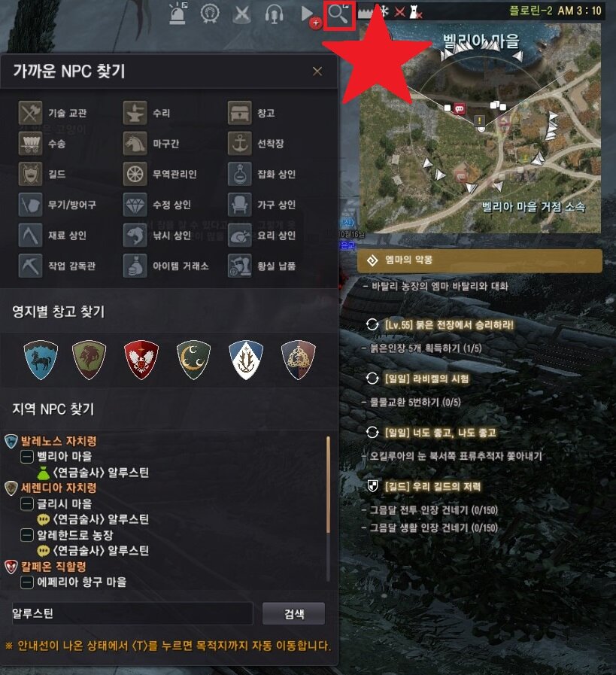
Task: Close the 가까운 NPC 찾기 panel
Action: tap(317, 71)
